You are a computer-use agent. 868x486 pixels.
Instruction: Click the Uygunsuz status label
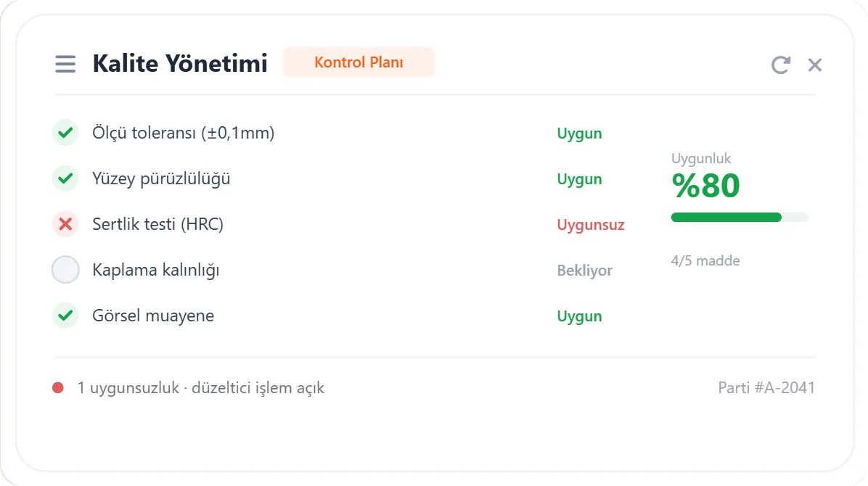591,225
